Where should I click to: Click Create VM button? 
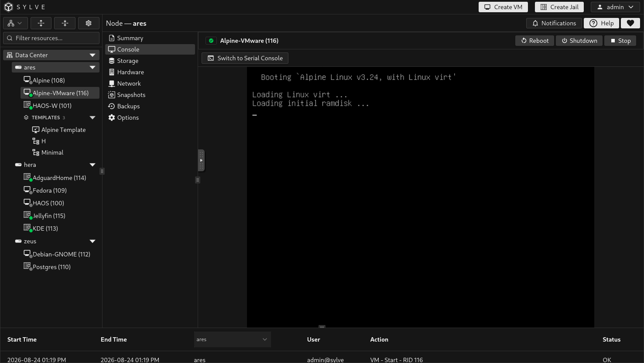pos(503,7)
